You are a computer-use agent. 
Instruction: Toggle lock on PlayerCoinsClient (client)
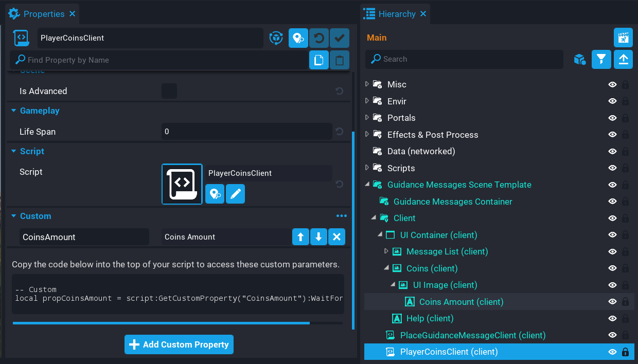[625, 352]
